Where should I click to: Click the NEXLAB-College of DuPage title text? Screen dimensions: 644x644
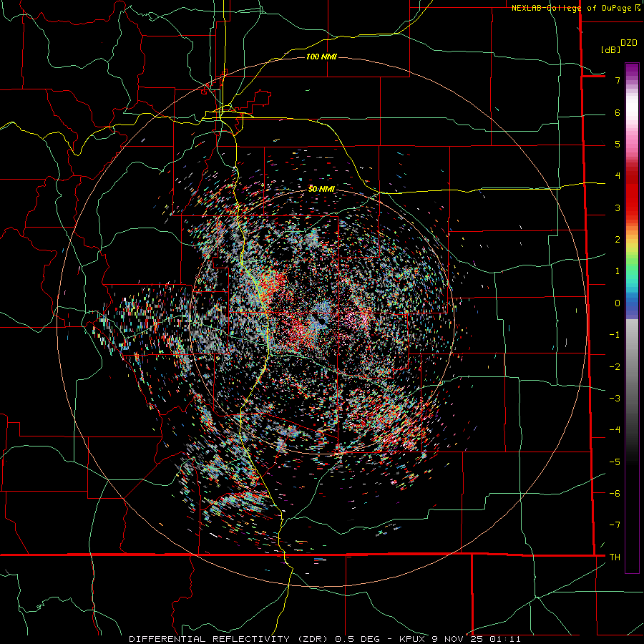click(x=572, y=8)
